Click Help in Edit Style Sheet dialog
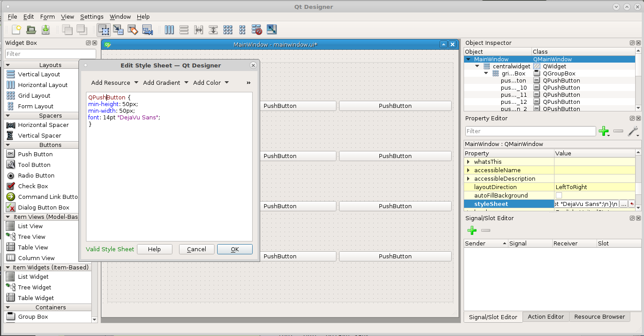 click(154, 249)
